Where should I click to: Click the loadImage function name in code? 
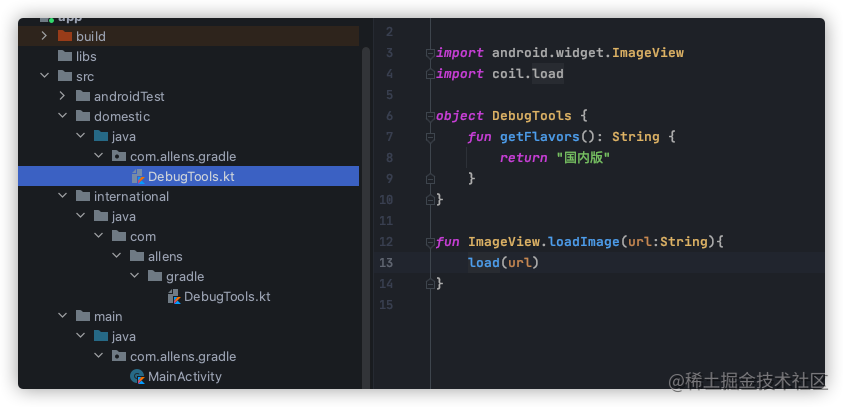pyautogui.click(x=584, y=242)
